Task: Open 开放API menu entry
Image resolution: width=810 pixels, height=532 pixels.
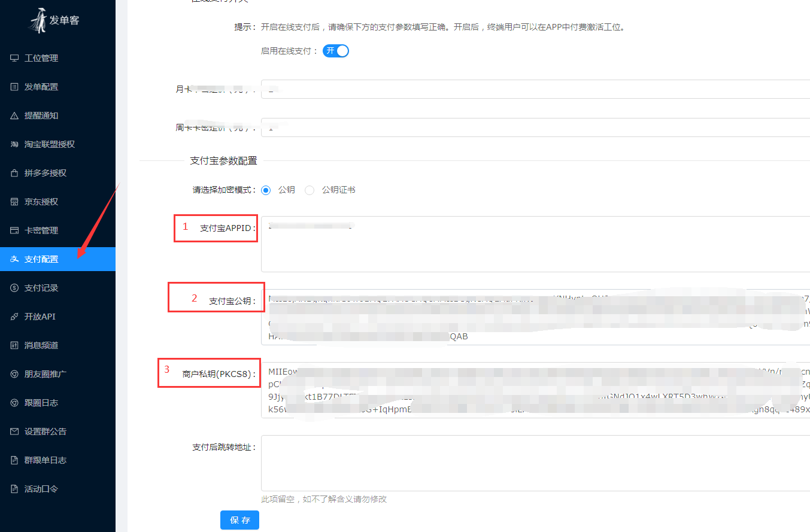Action: (x=57, y=317)
